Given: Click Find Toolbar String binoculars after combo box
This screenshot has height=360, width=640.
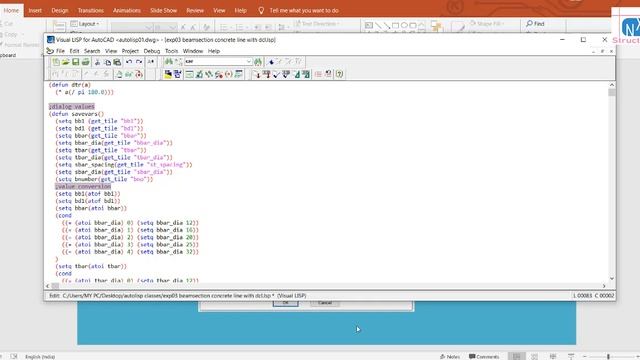Looking at the screenshot, I should [x=258, y=62].
